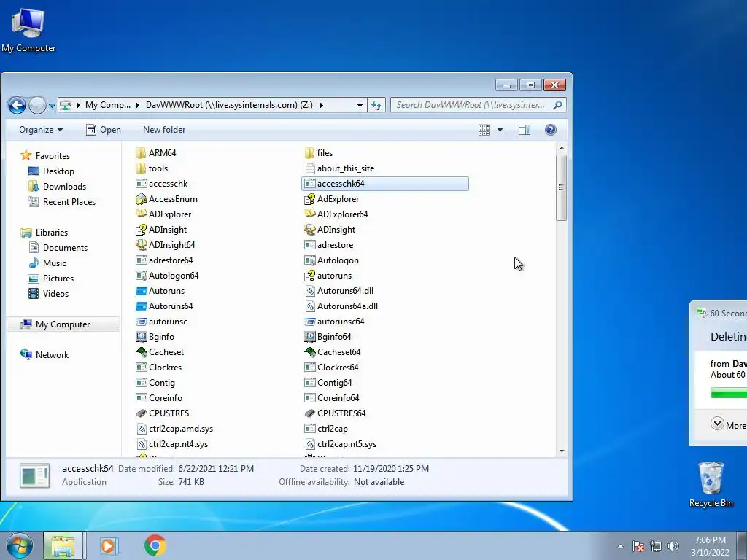Select the CPUSTRES64 icon
The width and height of the screenshot is (747, 560).
click(309, 413)
